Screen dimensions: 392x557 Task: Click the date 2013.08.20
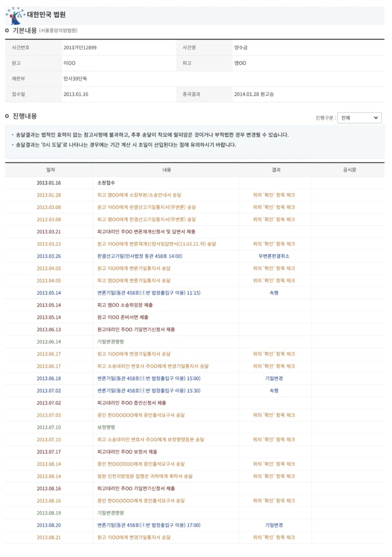(x=48, y=525)
